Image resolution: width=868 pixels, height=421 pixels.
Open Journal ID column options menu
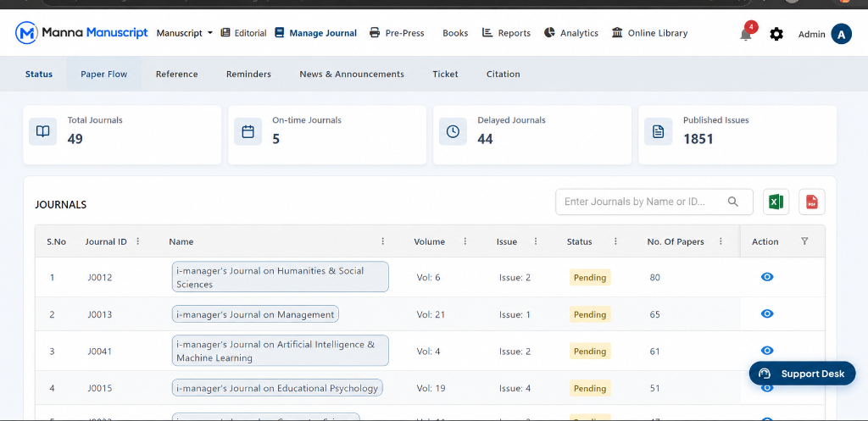(x=138, y=241)
